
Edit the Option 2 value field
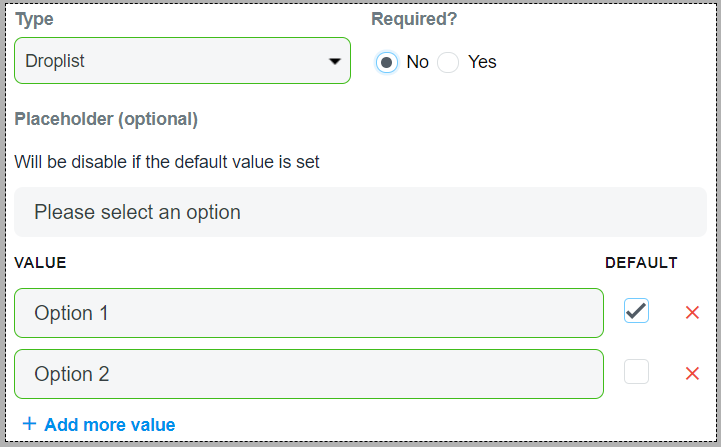click(309, 374)
